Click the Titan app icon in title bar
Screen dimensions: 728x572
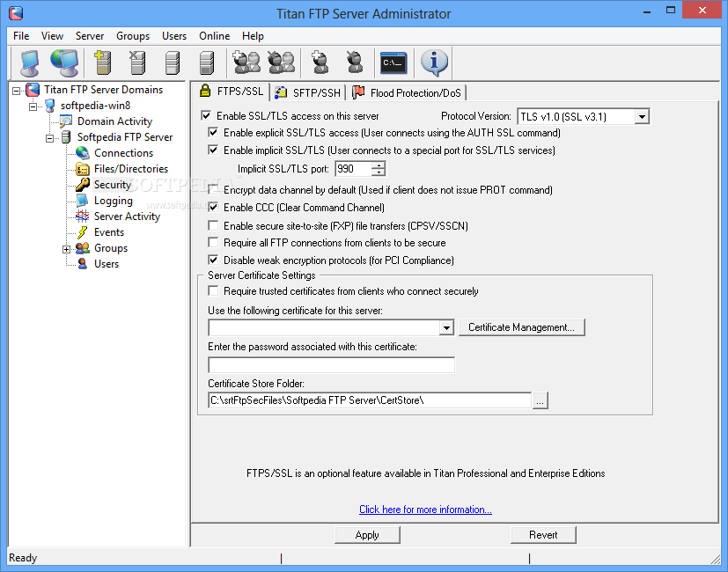[16, 13]
